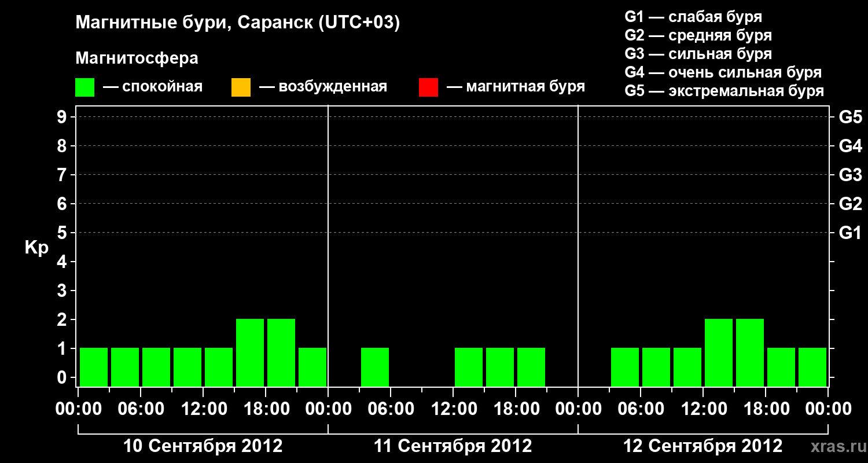This screenshot has width=868, height=463.
Task: Click the '06:00' label under 10 September
Action: tap(141, 409)
